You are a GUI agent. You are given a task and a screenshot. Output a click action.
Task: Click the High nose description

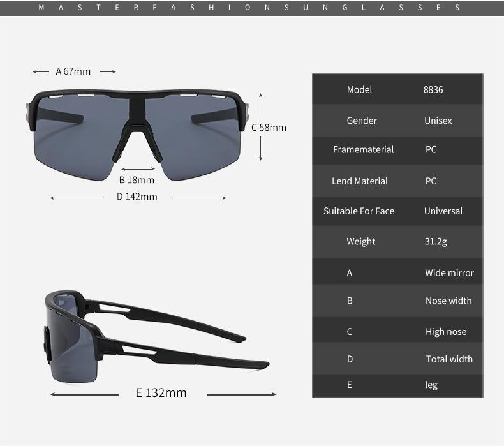click(x=446, y=332)
